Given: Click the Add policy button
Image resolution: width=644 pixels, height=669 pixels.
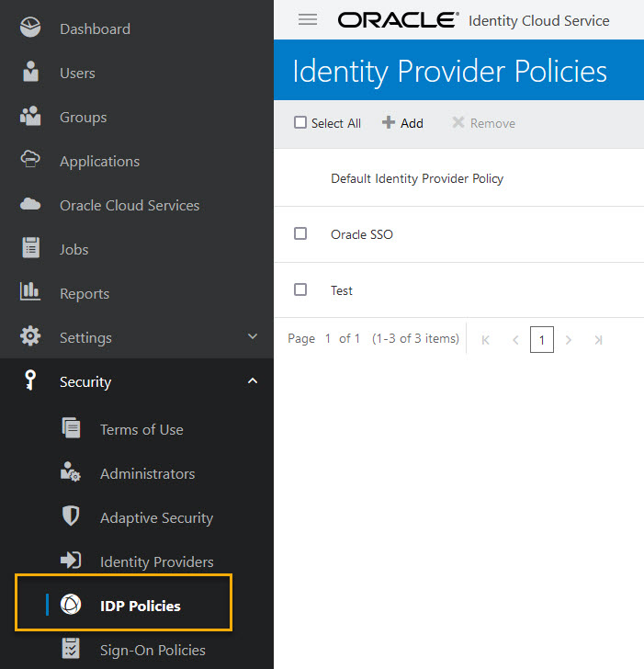Looking at the screenshot, I should (x=402, y=123).
